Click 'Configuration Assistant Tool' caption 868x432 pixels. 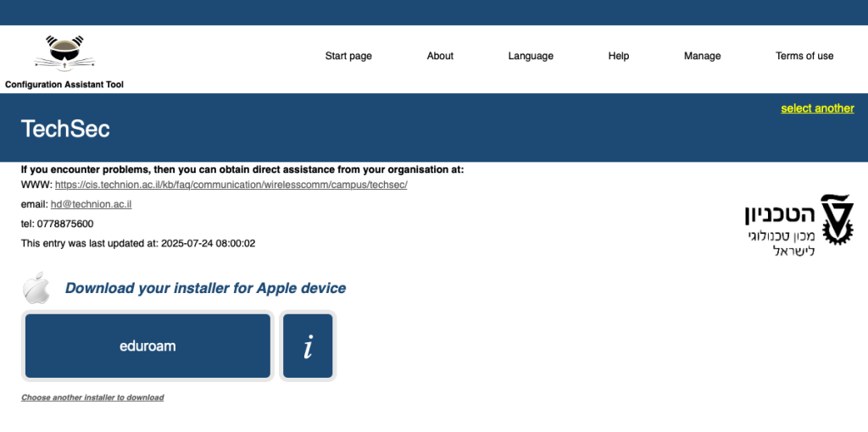click(x=64, y=84)
